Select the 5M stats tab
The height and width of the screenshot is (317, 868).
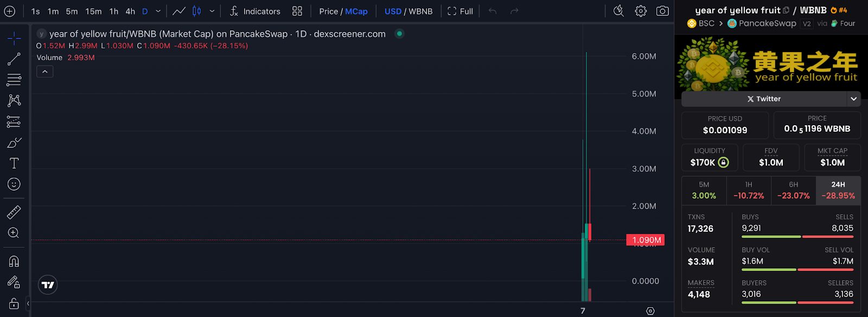click(704, 190)
